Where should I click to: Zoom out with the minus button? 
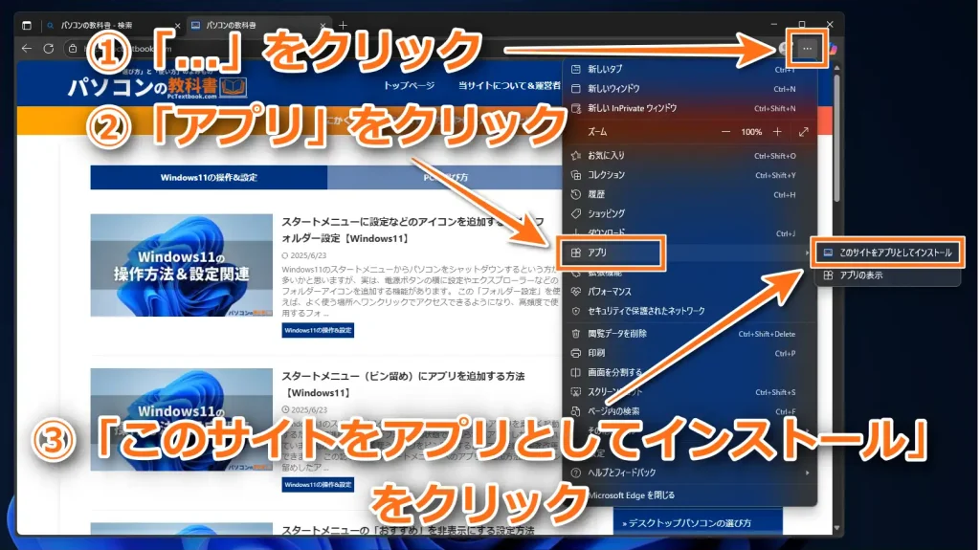click(x=725, y=131)
